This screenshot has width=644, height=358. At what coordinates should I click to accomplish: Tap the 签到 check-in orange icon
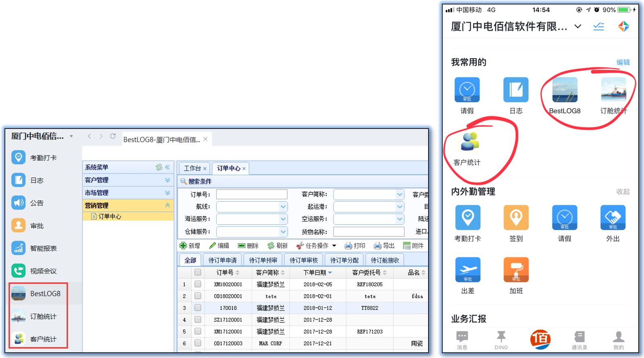coord(516,218)
